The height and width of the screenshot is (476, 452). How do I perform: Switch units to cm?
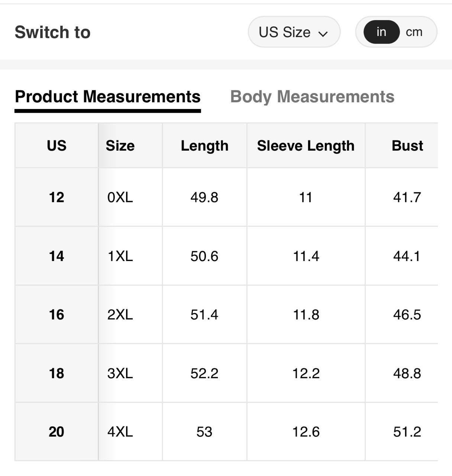(x=414, y=32)
